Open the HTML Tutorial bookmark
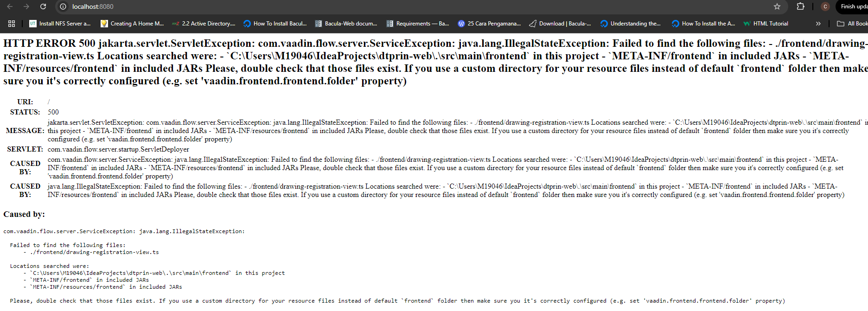The height and width of the screenshot is (311, 868). pos(766,24)
